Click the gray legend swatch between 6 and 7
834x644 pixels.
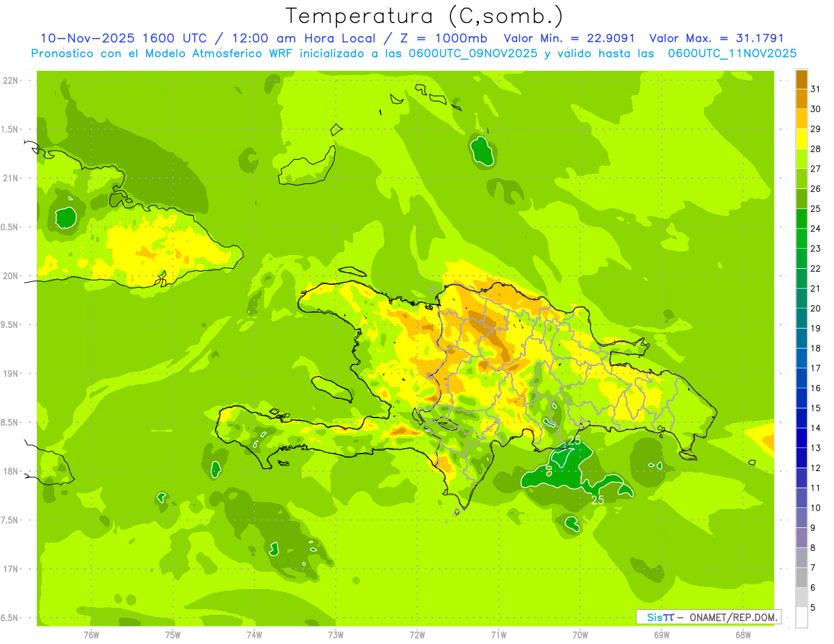[801, 578]
